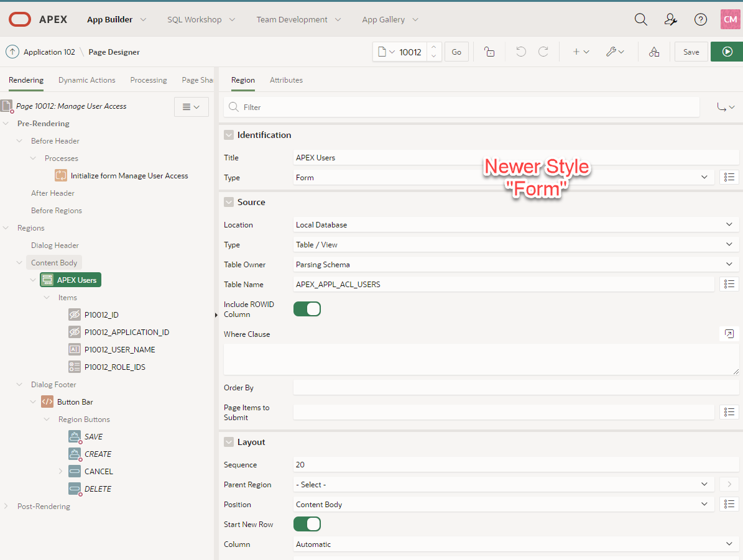The width and height of the screenshot is (743, 560).
Task: Open help via the question mark icon
Action: (x=701, y=19)
